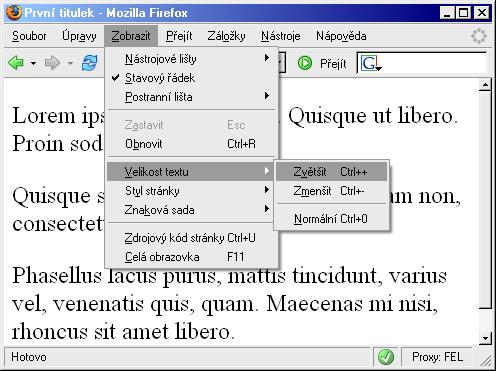Close the Firefox window
Image resolution: width=496 pixels, height=371 pixels.
481,13
